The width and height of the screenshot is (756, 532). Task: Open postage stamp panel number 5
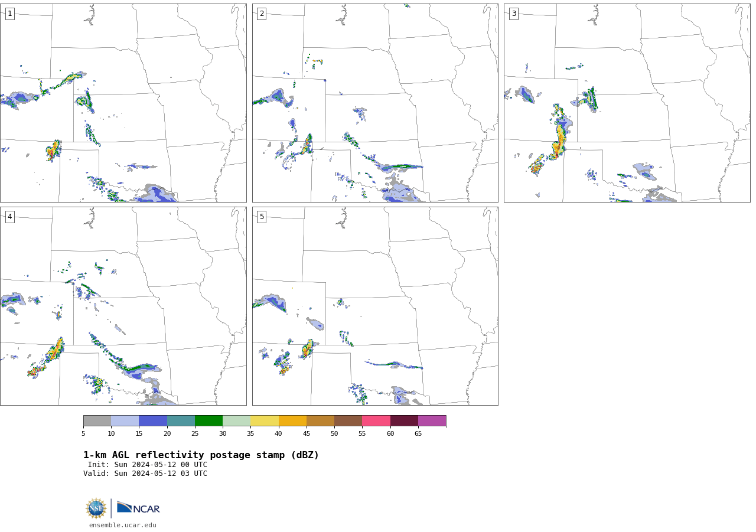(375, 306)
